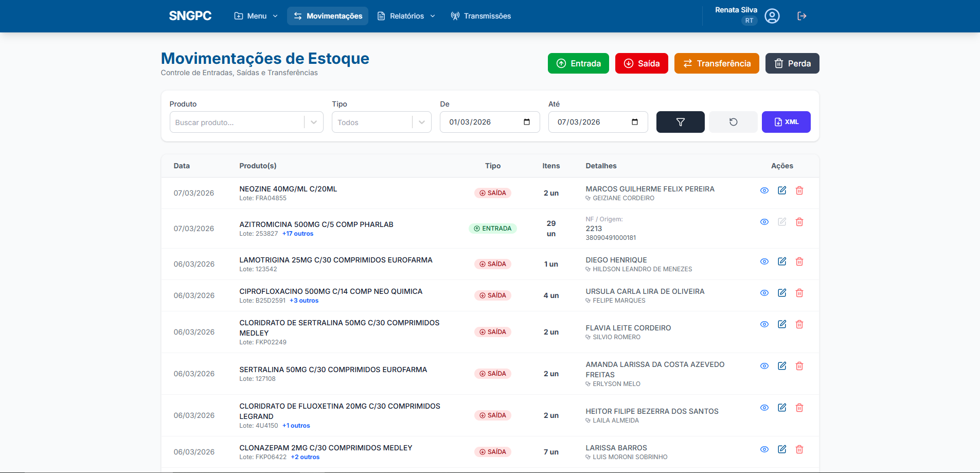Open the date picker in the De field
Screen dimensions: 980x473
tap(526, 122)
